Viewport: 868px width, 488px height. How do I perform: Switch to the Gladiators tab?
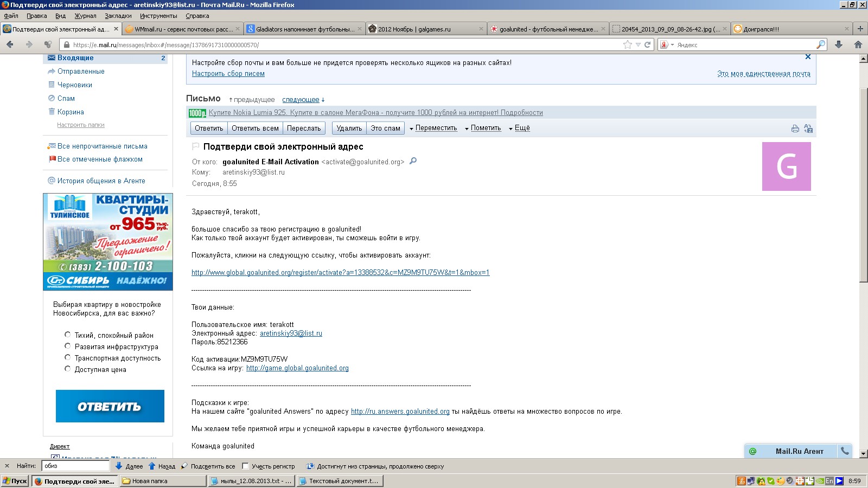click(x=304, y=29)
